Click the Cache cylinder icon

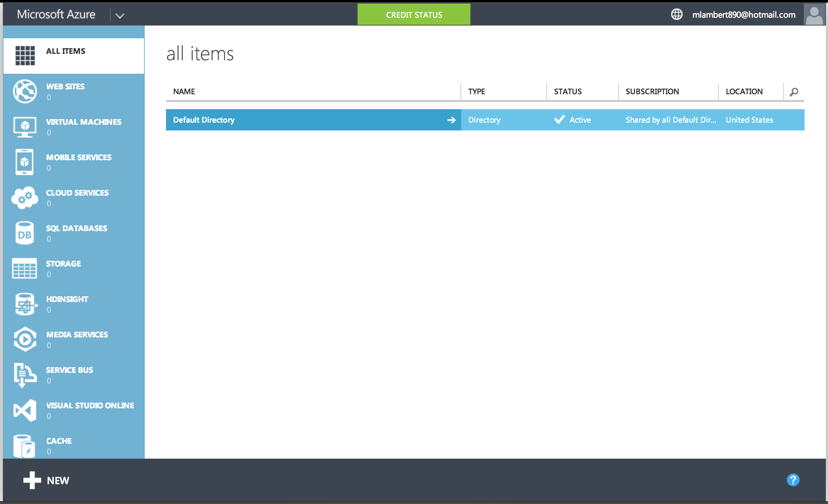tap(24, 446)
